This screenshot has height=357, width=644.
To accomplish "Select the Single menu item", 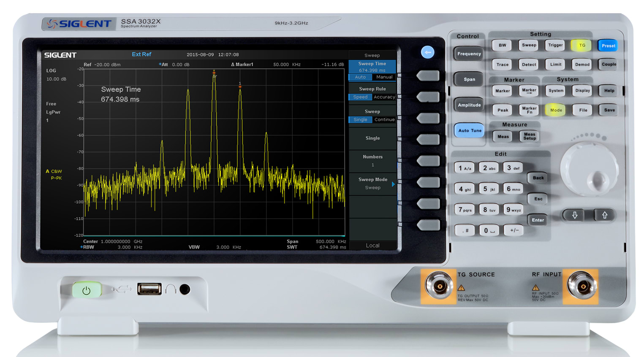I will tap(372, 138).
